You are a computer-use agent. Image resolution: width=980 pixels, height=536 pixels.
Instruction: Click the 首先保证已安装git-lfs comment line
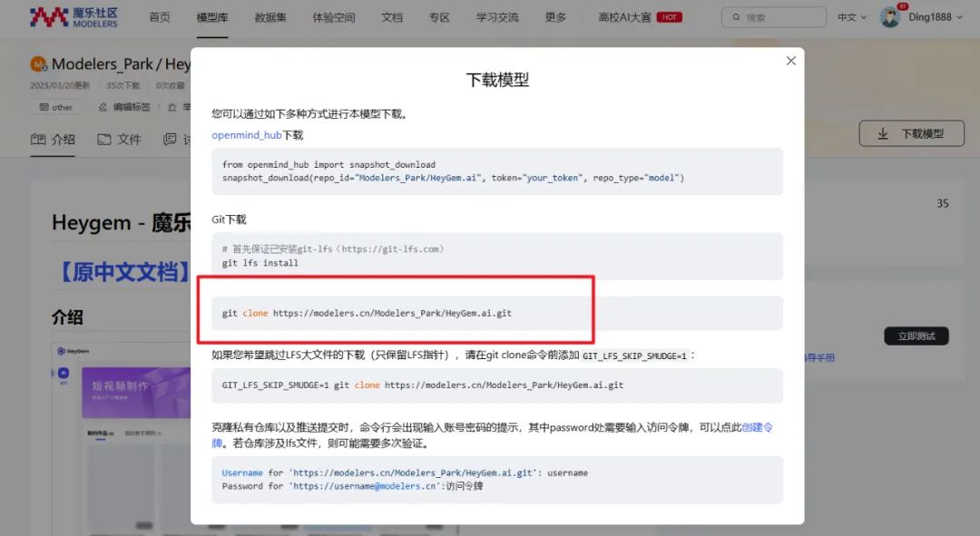333,249
